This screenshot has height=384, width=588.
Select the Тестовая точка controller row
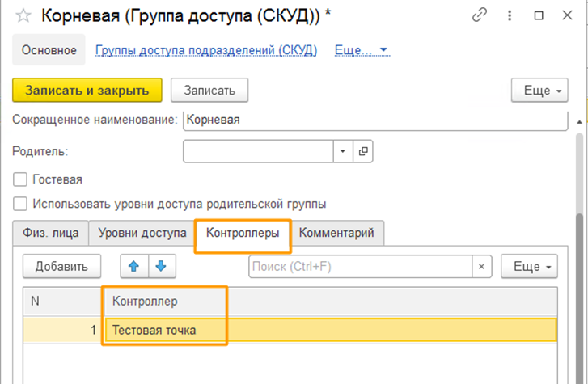click(x=324, y=330)
